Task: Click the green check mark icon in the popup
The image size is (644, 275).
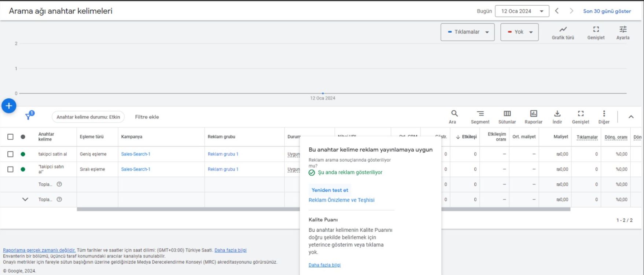Action: tap(312, 173)
